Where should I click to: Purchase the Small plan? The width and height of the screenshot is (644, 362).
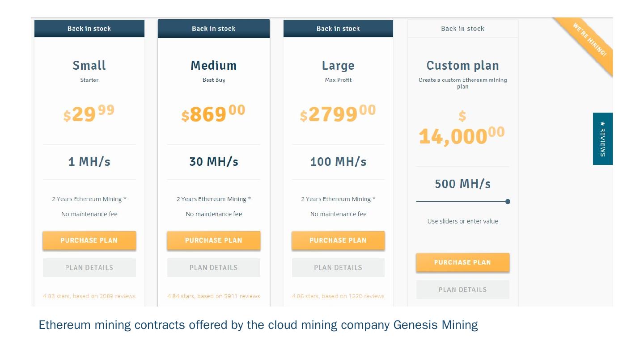point(89,240)
